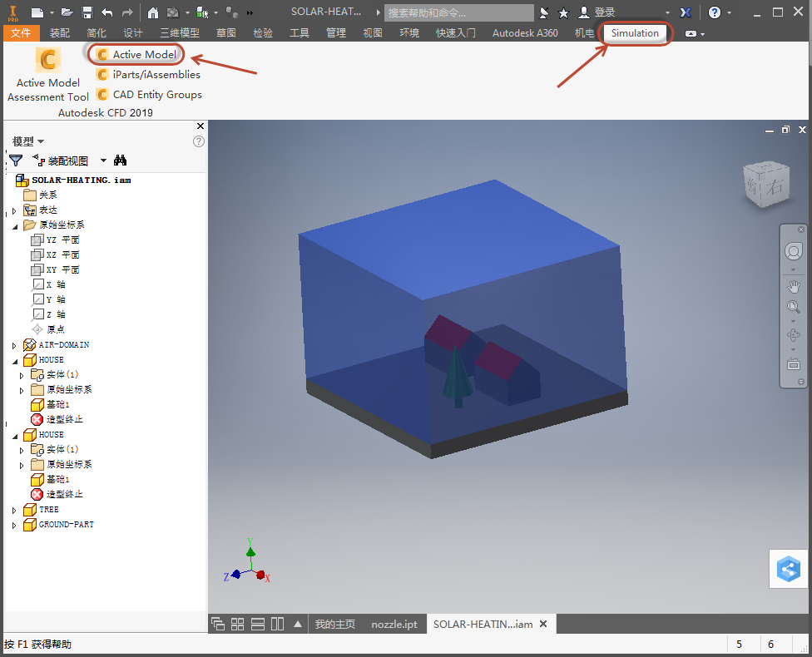This screenshot has width=812, height=657.
Task: Click the favorites star icon
Action: click(563, 12)
